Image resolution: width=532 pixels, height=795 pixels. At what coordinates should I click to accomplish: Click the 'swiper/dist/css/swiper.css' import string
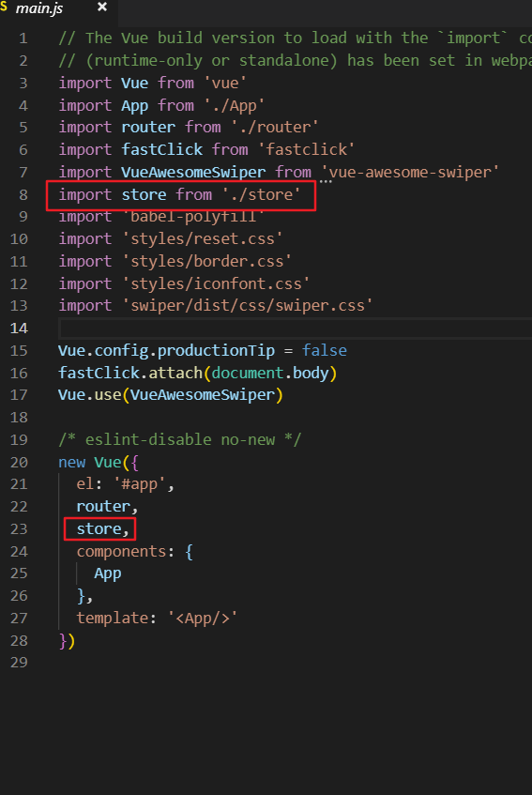click(x=248, y=306)
